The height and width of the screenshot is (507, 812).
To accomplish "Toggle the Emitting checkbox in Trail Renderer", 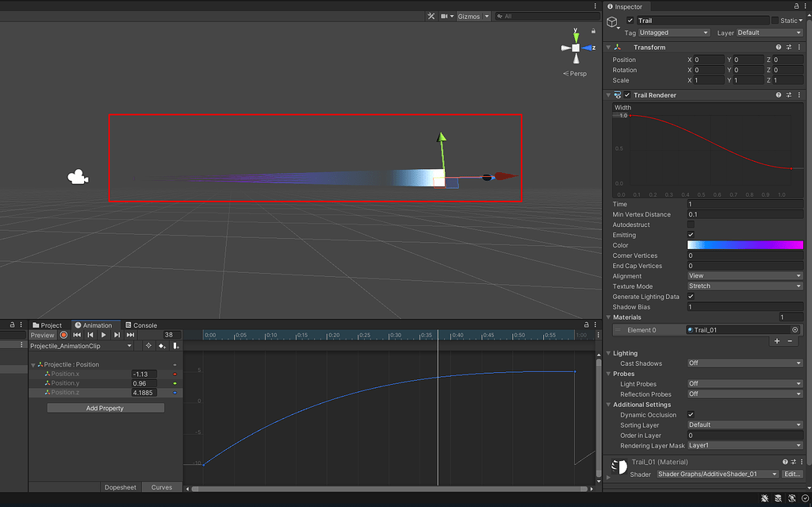I will tap(690, 235).
